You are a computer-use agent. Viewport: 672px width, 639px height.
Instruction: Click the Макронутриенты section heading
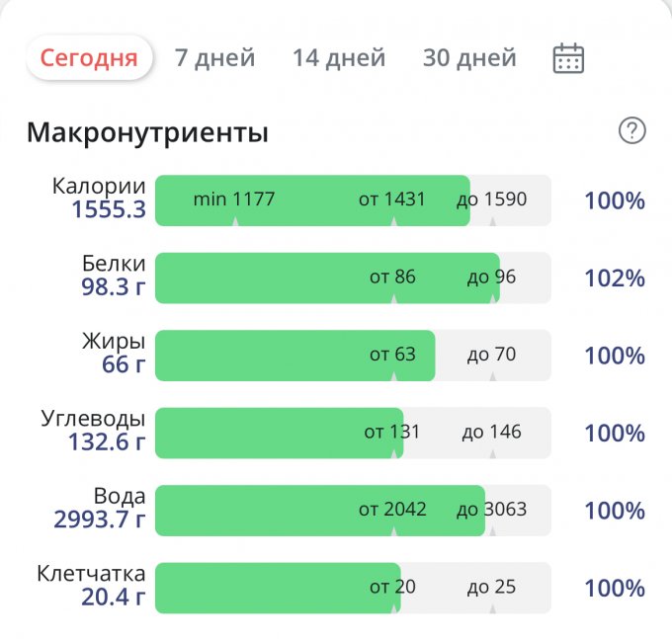point(147,132)
